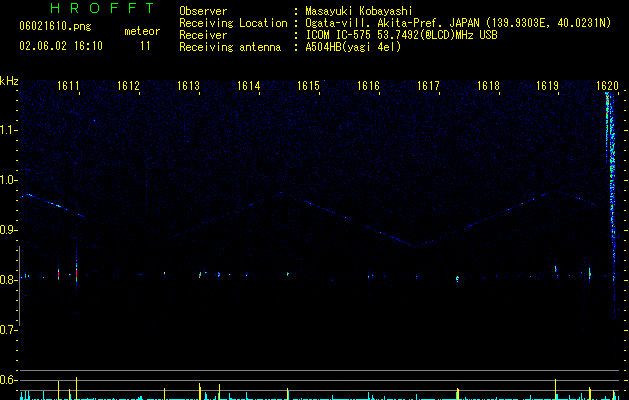
Task: Click the red meteor echo just before 1611
Action: click(76, 274)
